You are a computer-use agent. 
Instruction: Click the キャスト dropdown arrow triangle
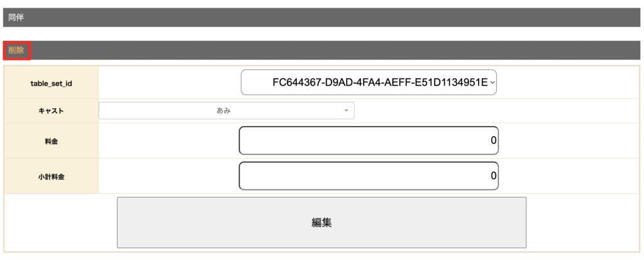346,111
